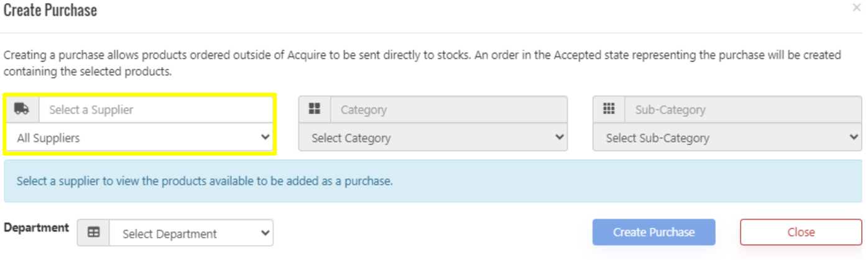The image size is (868, 260).
Task: Focus the Select a Supplier search field
Action: click(x=156, y=109)
